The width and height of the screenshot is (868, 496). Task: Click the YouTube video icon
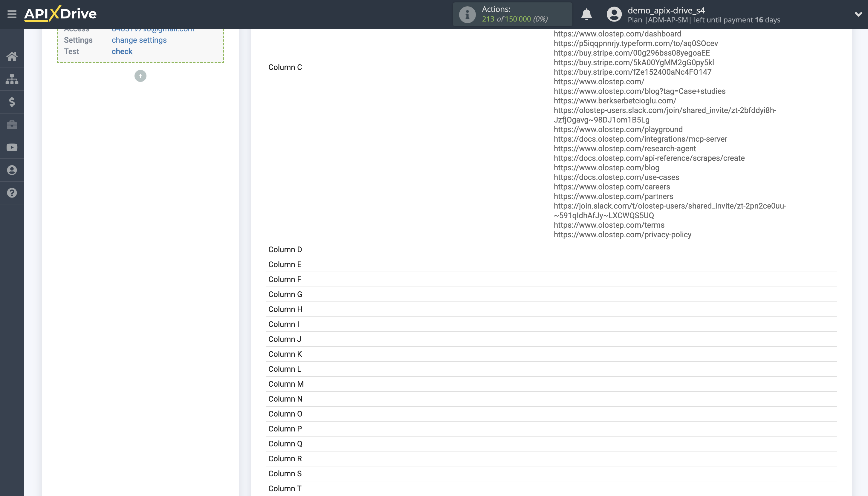point(12,148)
